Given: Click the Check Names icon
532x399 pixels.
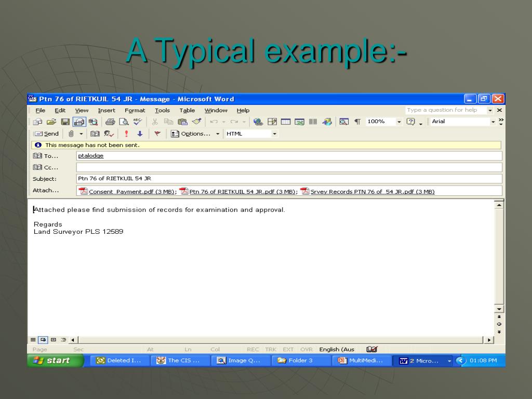Looking at the screenshot, I should click(x=109, y=134).
